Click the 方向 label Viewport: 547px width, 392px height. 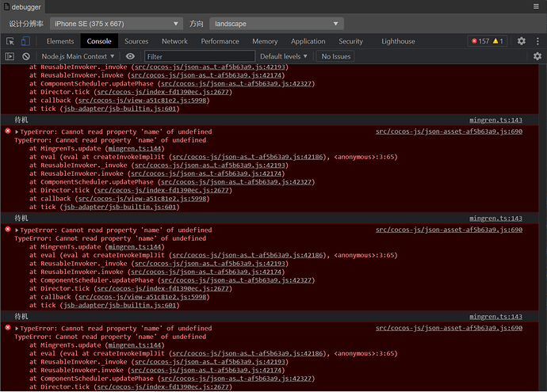[x=196, y=24]
